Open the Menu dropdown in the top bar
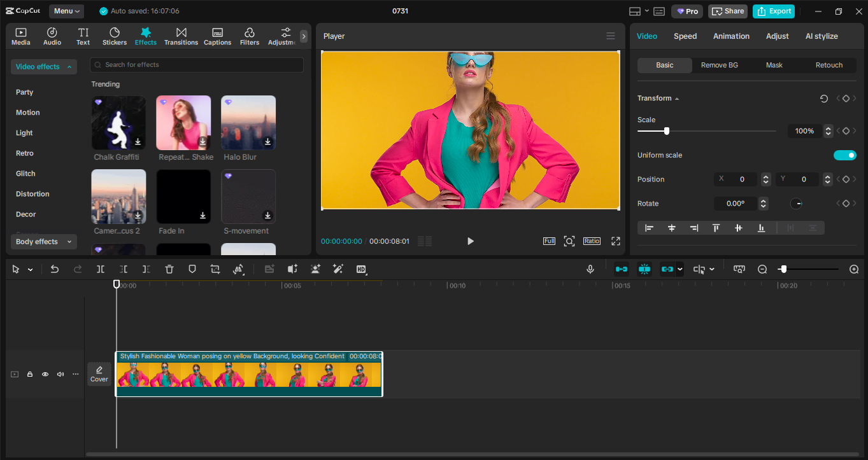The width and height of the screenshot is (868, 460). click(x=66, y=11)
